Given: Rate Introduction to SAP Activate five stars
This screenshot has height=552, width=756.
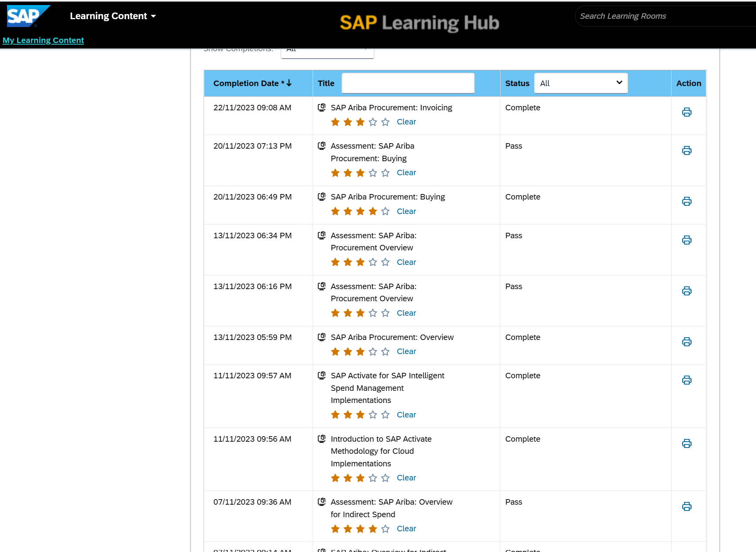Looking at the screenshot, I should [385, 478].
